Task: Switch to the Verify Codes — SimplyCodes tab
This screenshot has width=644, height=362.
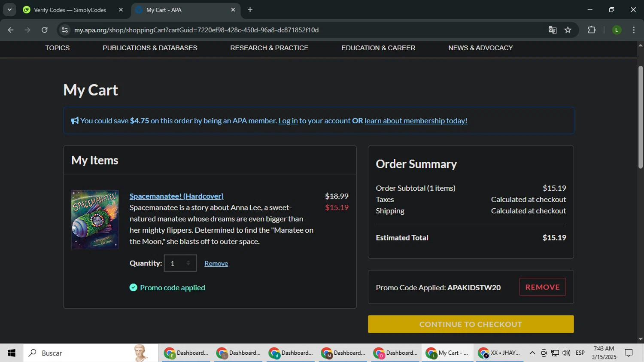Action: [70, 10]
